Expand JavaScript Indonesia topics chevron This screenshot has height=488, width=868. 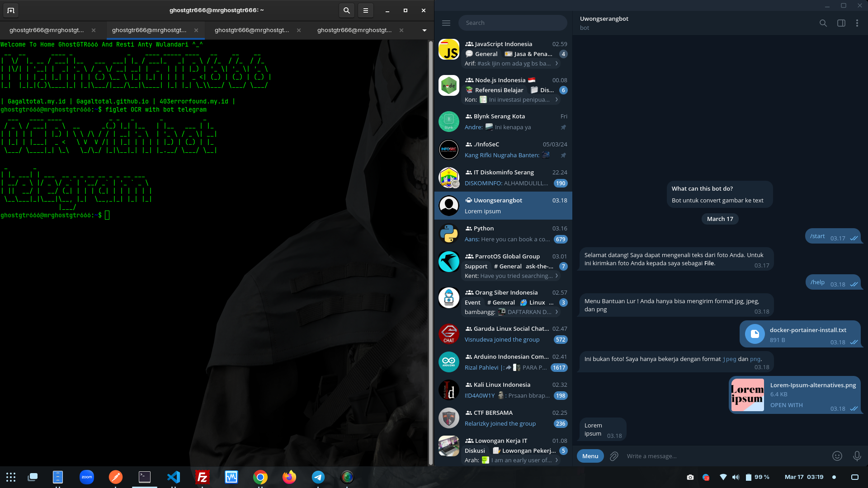click(557, 64)
